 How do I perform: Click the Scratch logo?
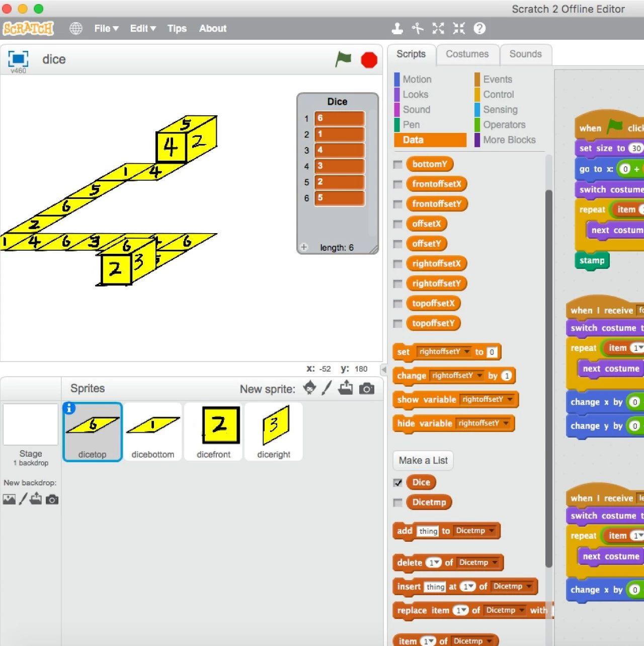tap(28, 29)
